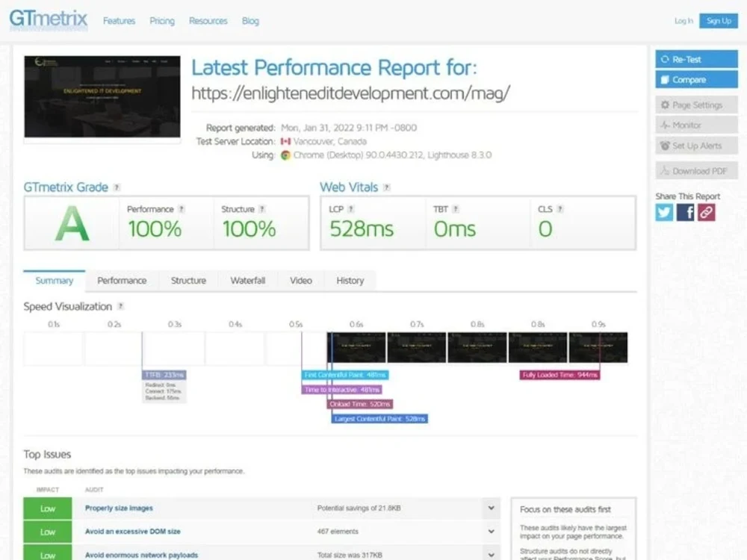Click the Sign Up button

[719, 20]
